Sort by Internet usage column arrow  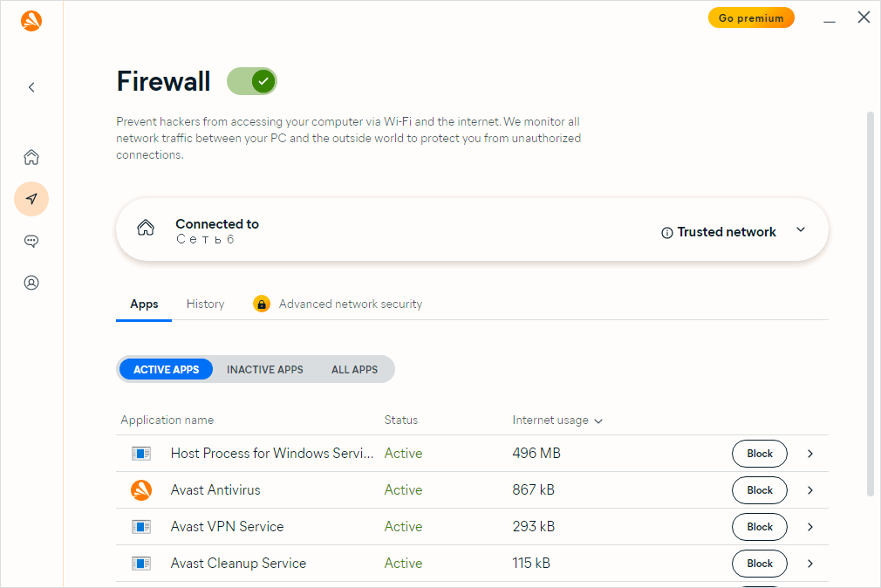click(x=598, y=421)
